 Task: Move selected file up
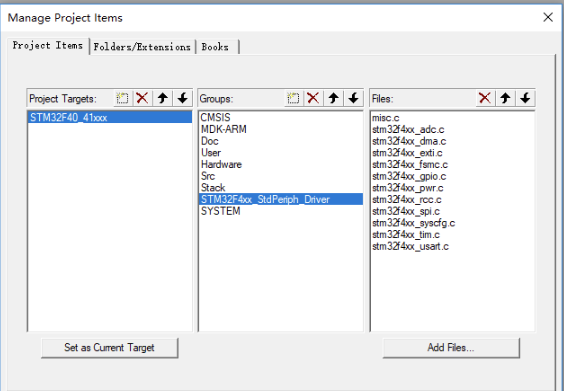pos(505,98)
